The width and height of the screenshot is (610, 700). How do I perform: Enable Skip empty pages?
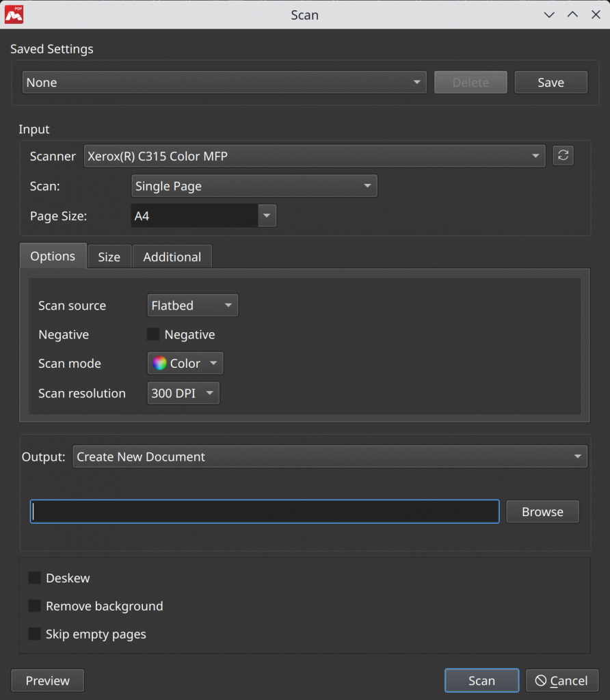[x=34, y=634]
